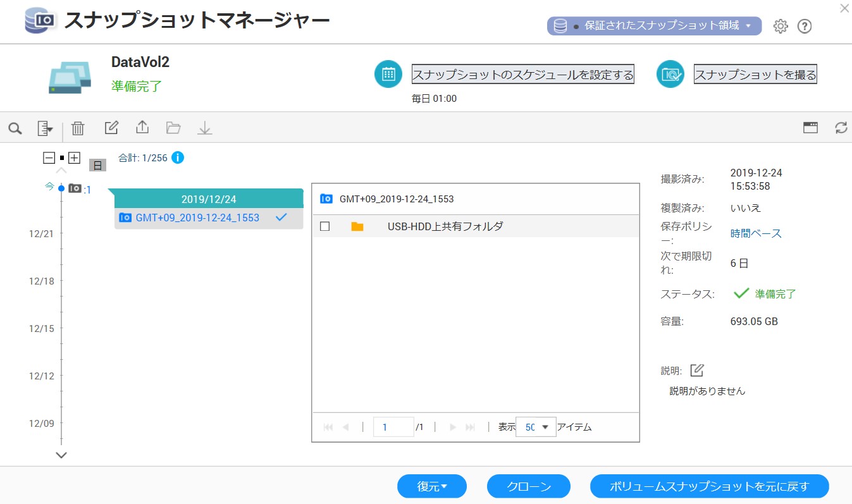Image resolution: width=852 pixels, height=504 pixels.
Task: Click the search magnifier icon in toolbar
Action: [x=15, y=128]
